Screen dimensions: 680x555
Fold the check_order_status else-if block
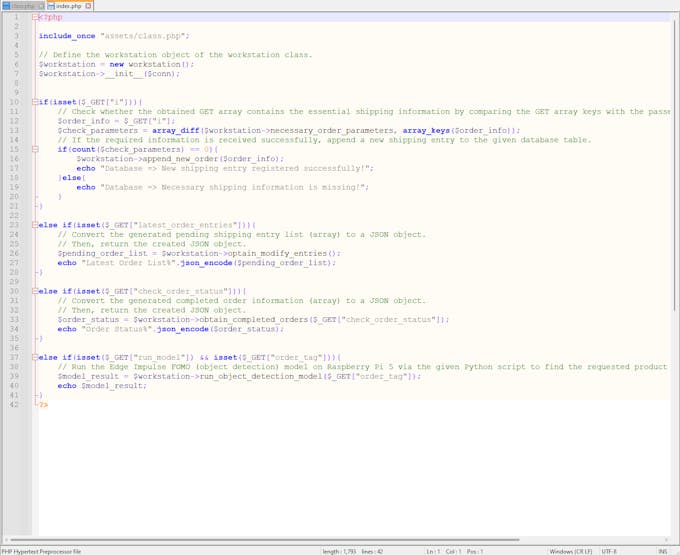point(33,291)
